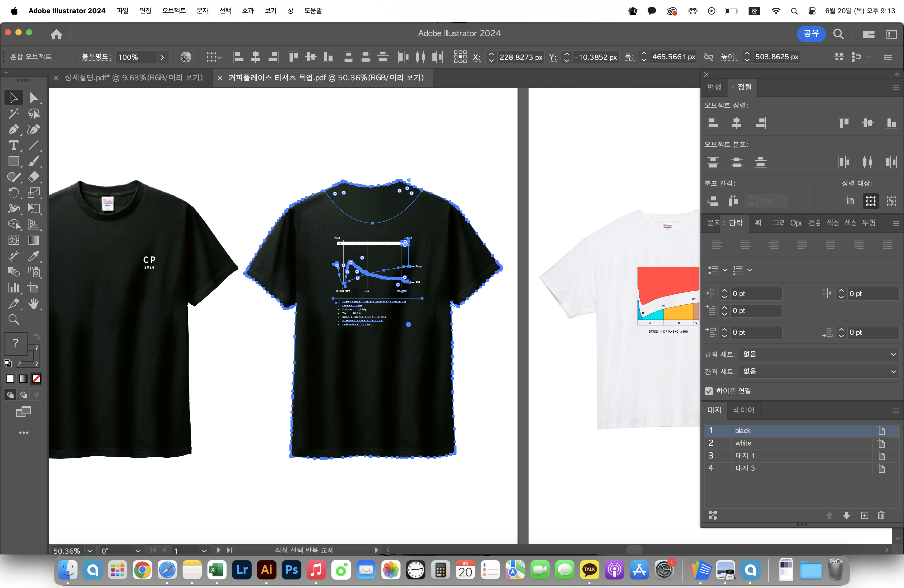This screenshot has width=904, height=588.
Task: Expand the opacity 100% flyout arrow
Action: tap(162, 57)
